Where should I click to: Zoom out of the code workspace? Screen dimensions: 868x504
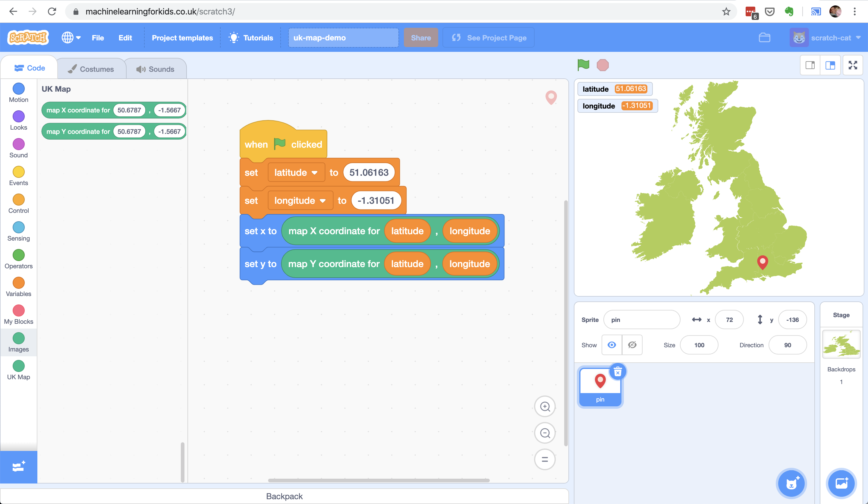[x=545, y=433]
